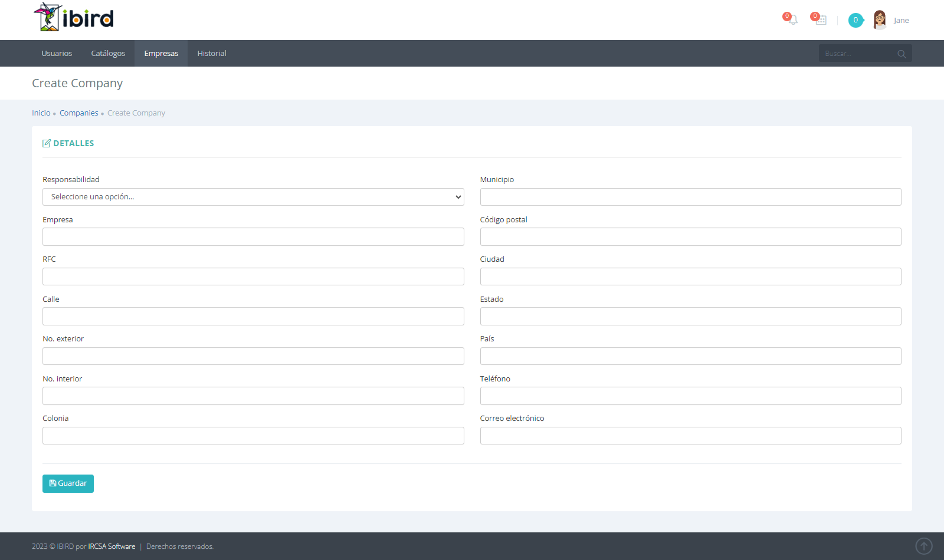Click the RFC input field
944x560 pixels.
(x=253, y=276)
